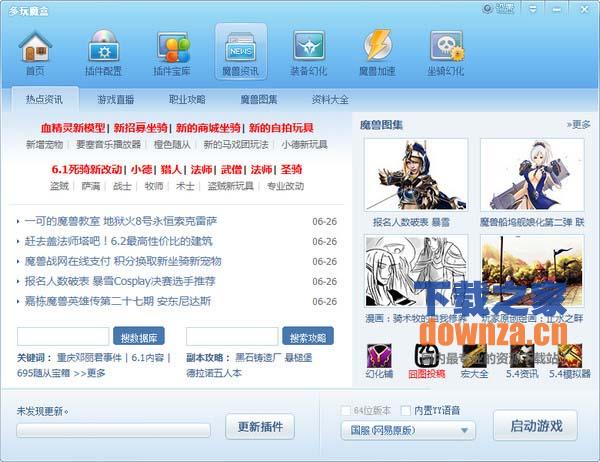
Task: Click the 搜数据库 search button
Action: pyautogui.click(x=139, y=337)
